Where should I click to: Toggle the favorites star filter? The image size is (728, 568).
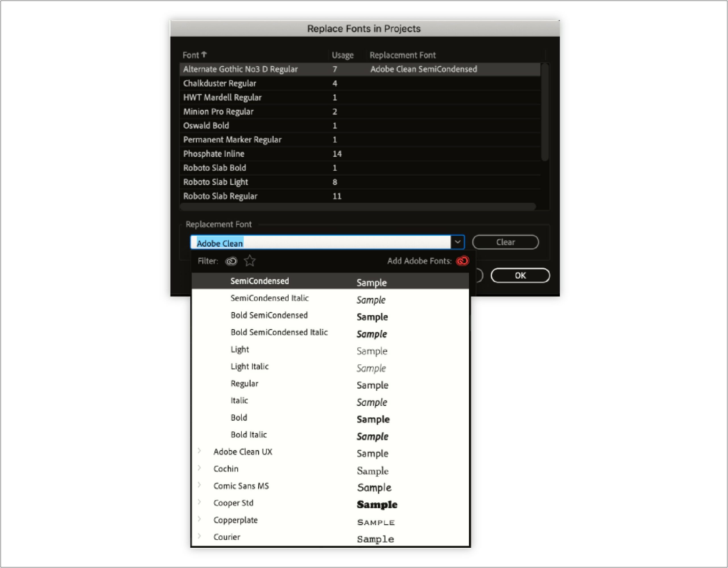[250, 261]
